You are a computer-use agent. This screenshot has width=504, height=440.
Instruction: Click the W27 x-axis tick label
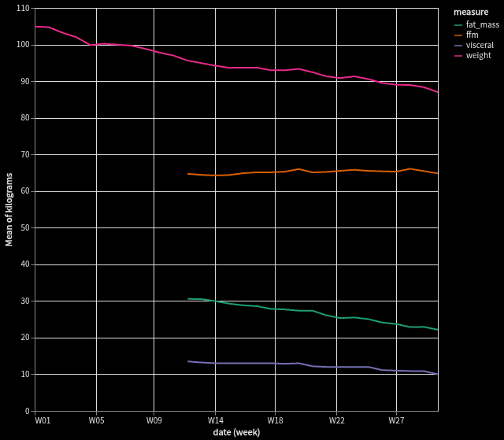[396, 420]
